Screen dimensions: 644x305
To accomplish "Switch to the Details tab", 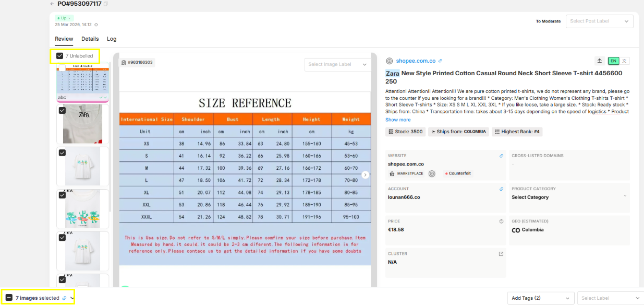I will click(90, 39).
